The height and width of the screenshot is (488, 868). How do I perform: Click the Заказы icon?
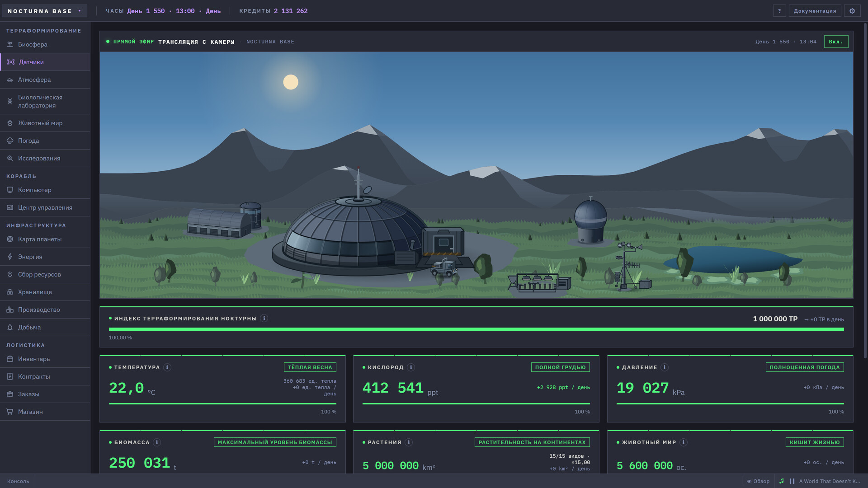10,394
